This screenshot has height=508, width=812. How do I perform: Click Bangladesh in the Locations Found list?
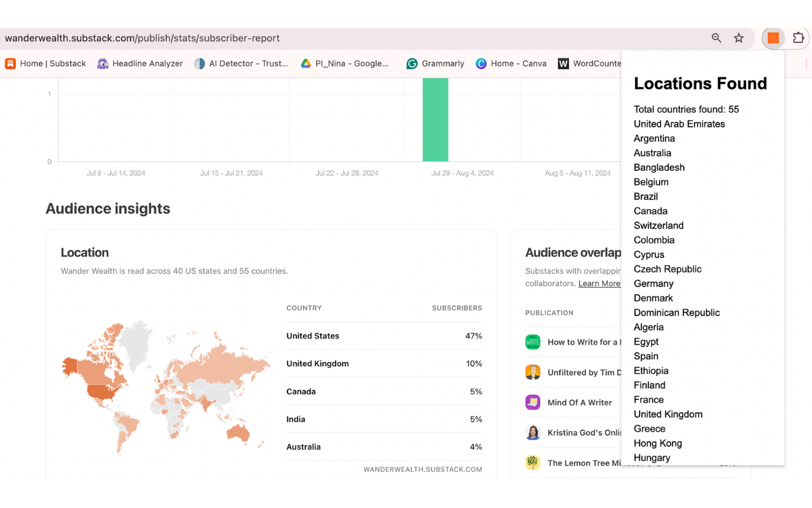(659, 168)
